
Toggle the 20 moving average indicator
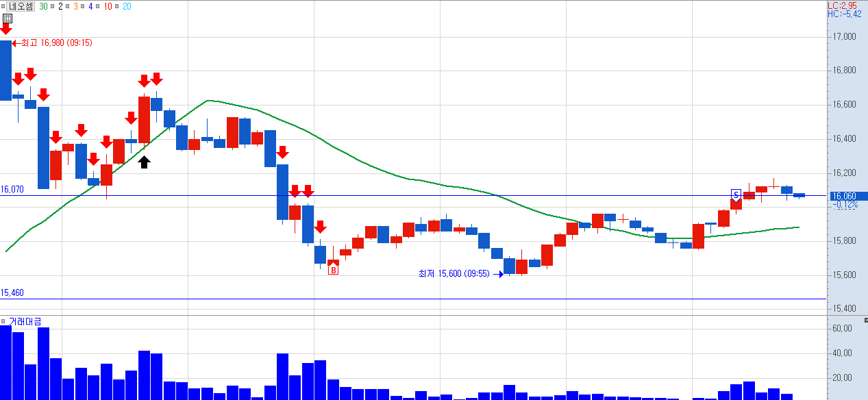127,5
